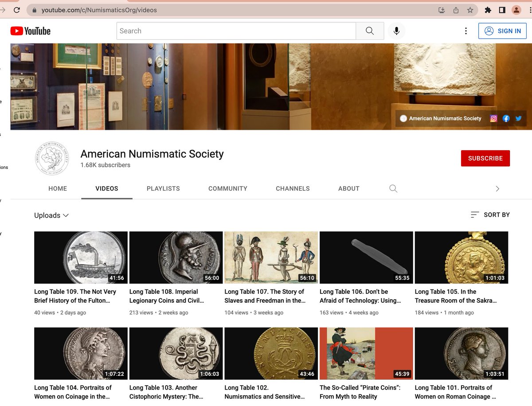Select the VIDEOS tab
The image size is (532, 406).
(x=107, y=188)
